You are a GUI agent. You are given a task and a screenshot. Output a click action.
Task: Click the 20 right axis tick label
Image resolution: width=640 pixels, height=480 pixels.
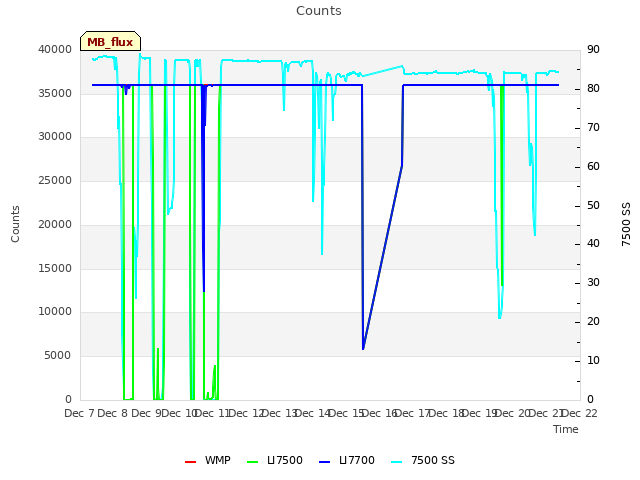593,322
